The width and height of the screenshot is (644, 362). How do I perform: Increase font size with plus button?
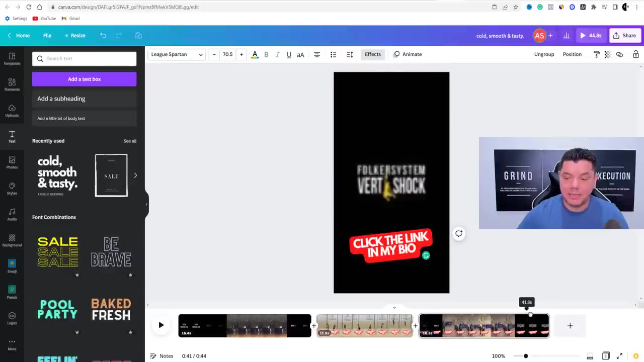click(242, 54)
